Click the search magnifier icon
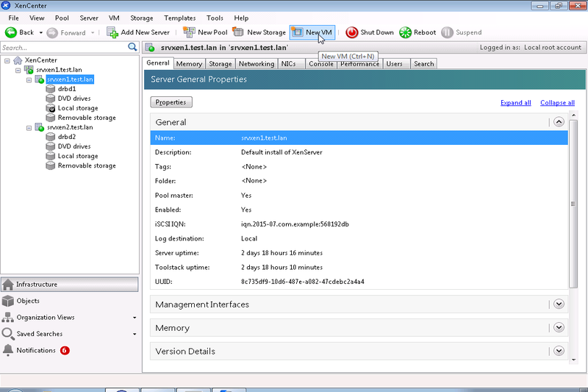The image size is (588, 392). pyautogui.click(x=132, y=47)
